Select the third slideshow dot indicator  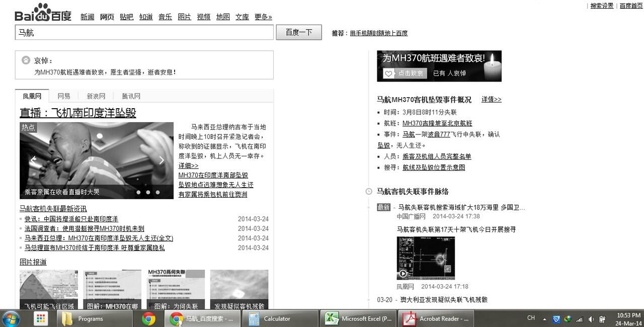pos(157,192)
